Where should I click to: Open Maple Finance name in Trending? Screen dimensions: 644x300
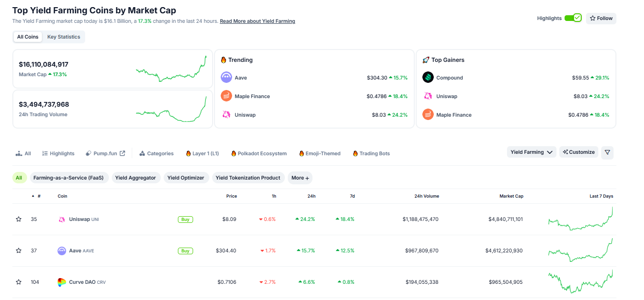click(x=252, y=96)
